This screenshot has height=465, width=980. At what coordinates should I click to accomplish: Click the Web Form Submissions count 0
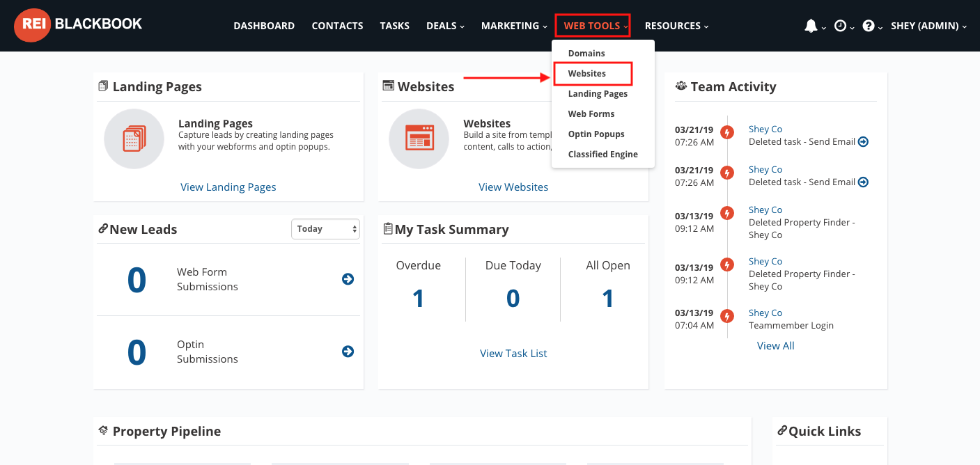(137, 280)
